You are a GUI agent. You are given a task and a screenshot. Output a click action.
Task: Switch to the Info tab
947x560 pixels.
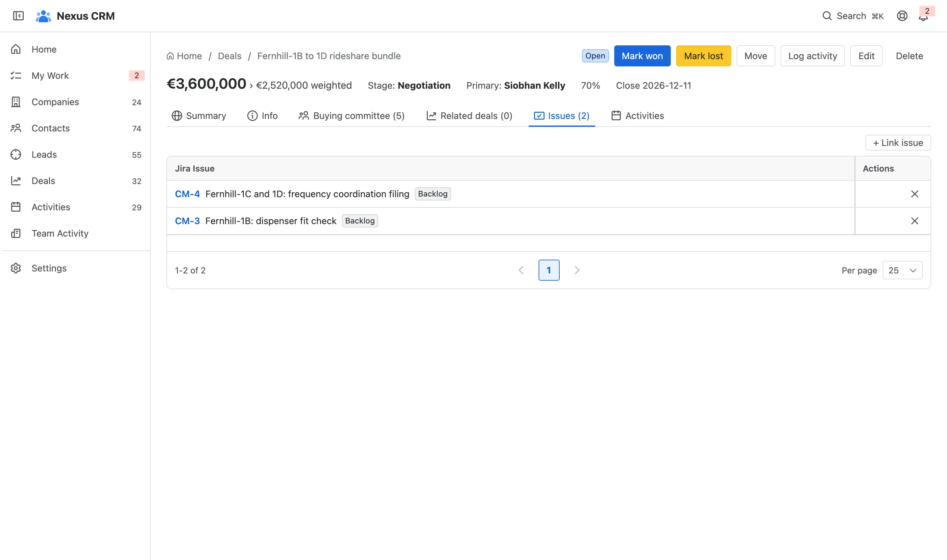coord(262,116)
